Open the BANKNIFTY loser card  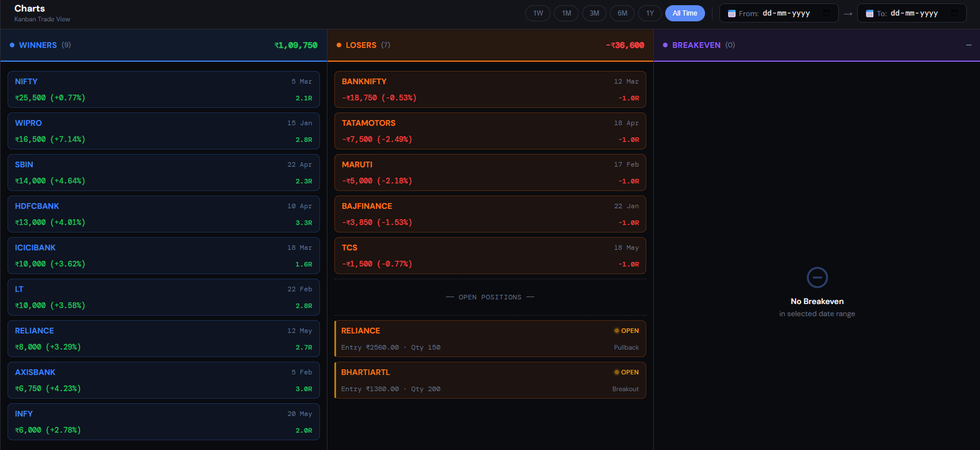pyautogui.click(x=490, y=89)
